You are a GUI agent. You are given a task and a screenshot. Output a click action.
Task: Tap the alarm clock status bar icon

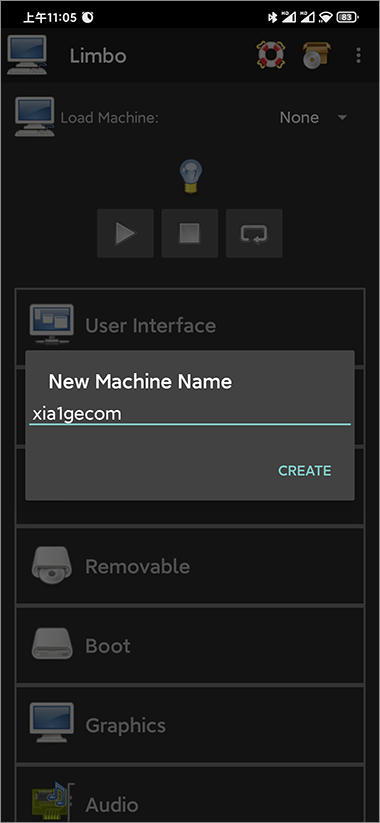click(88, 17)
